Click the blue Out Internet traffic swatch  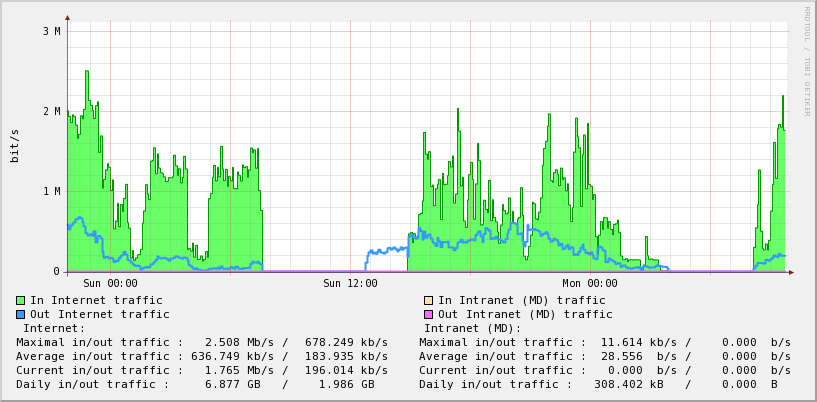[20, 314]
